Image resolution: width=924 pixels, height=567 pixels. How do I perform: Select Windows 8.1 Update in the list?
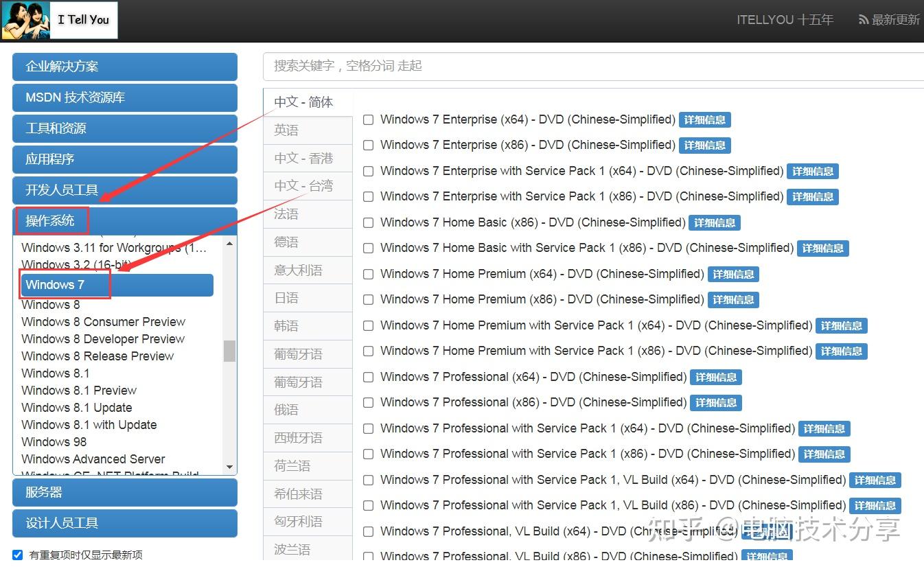[77, 407]
